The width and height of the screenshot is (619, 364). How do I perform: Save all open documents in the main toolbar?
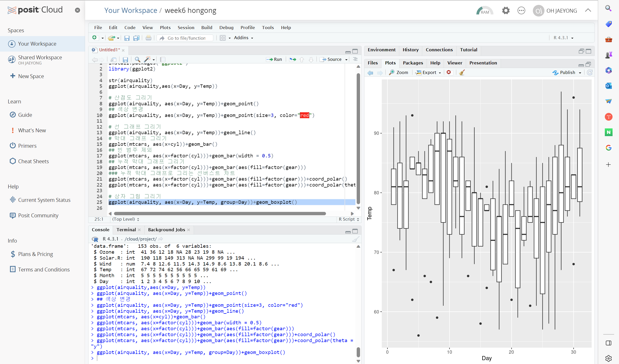[x=136, y=38]
